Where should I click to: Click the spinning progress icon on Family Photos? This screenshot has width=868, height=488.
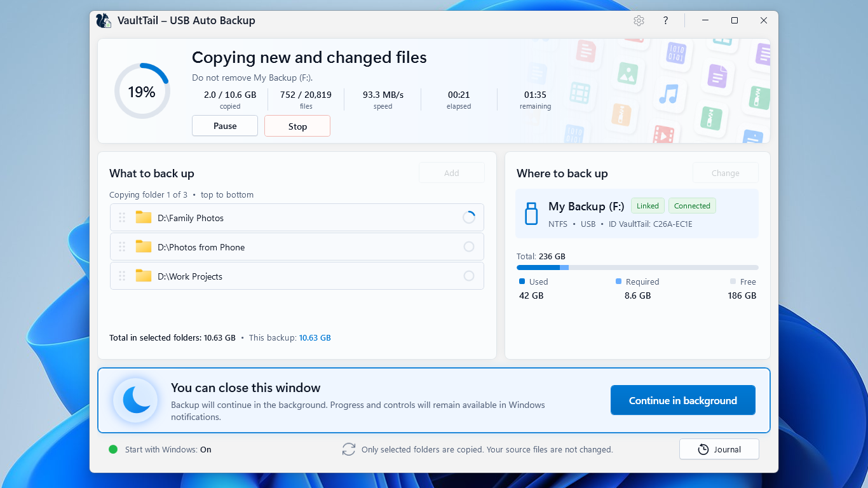469,217
